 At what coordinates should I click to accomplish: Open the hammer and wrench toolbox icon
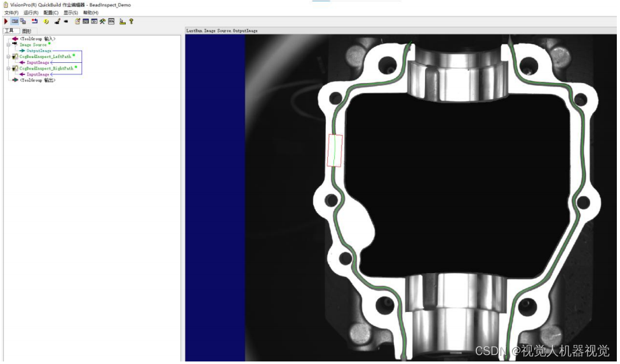pyautogui.click(x=102, y=22)
